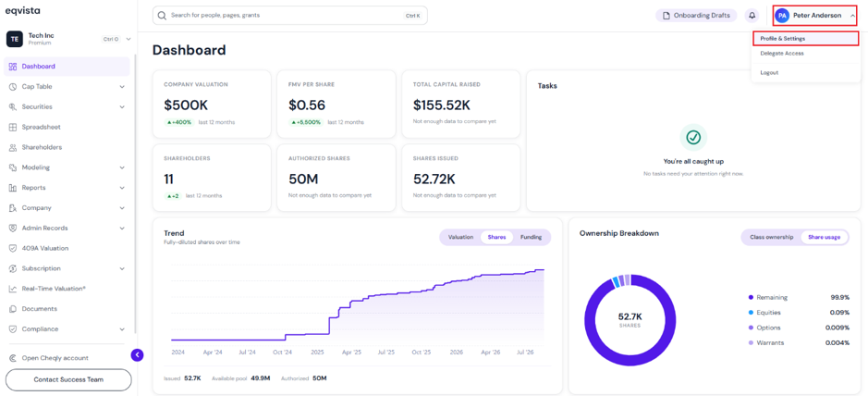Show Share usage breakdown
The image size is (868, 396).
825,237
